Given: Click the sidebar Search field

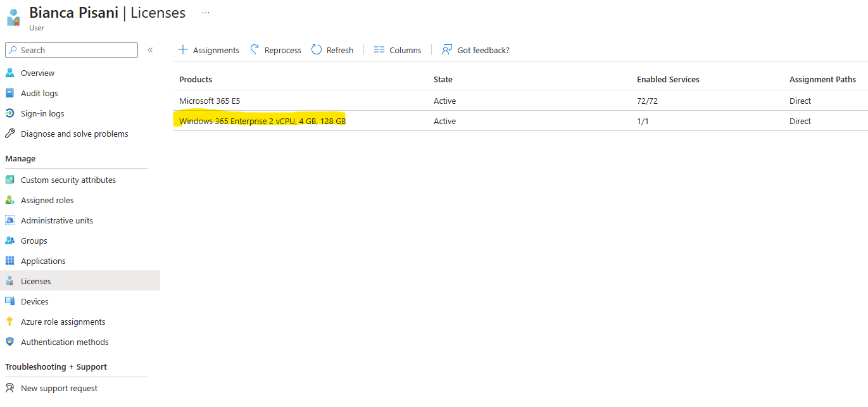Looking at the screenshot, I should click(x=72, y=50).
